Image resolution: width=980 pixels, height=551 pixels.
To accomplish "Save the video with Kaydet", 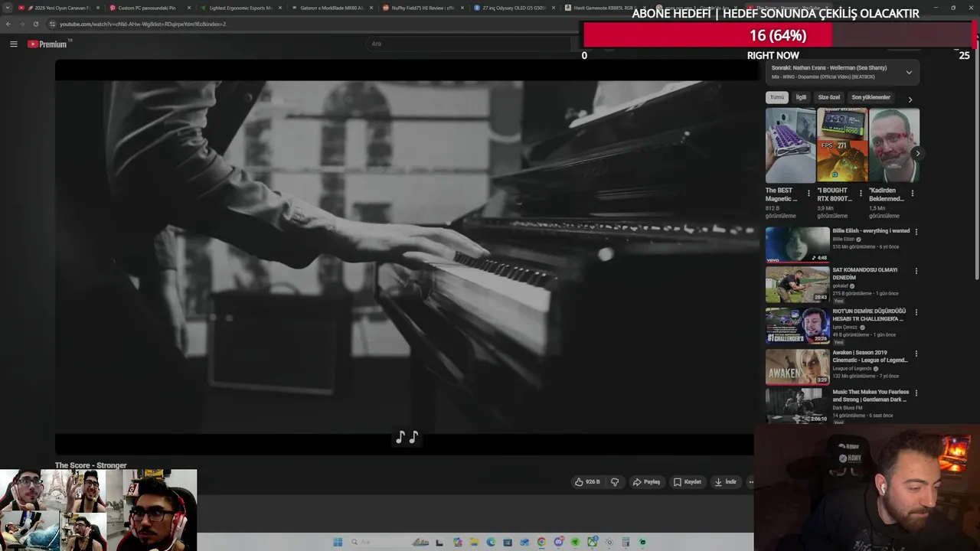I will click(688, 482).
